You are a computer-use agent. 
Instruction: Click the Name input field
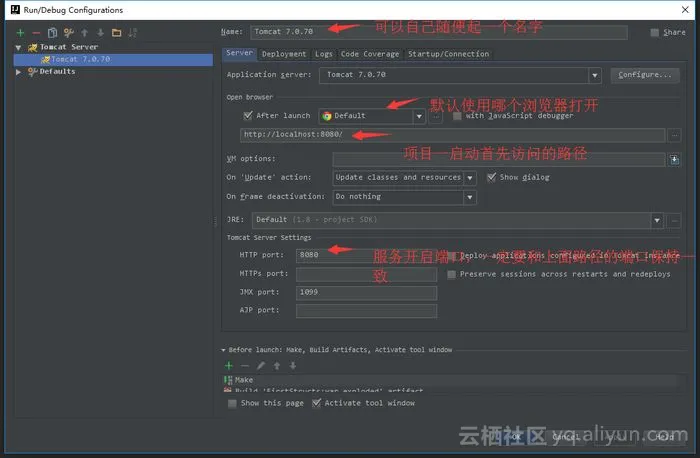click(438, 32)
